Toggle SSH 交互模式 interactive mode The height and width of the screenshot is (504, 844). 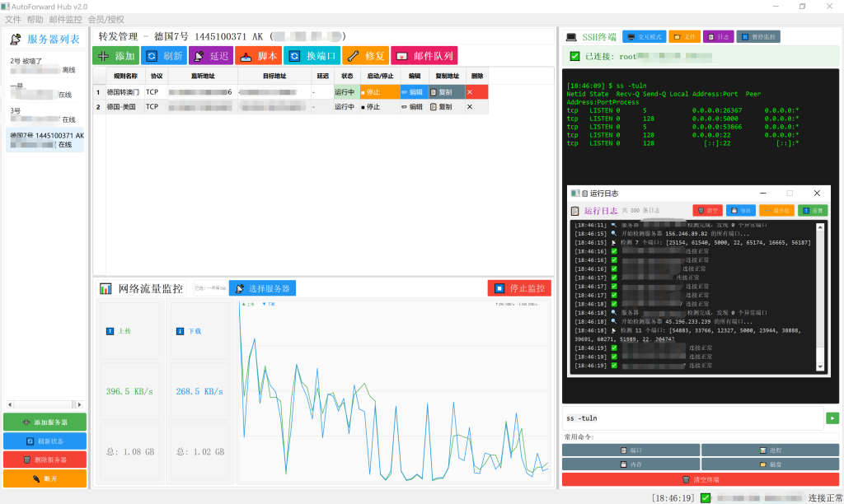pyautogui.click(x=645, y=36)
